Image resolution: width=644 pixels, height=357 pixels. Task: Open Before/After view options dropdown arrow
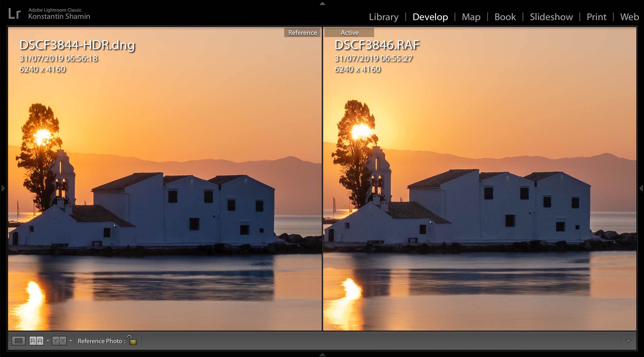[71, 341]
